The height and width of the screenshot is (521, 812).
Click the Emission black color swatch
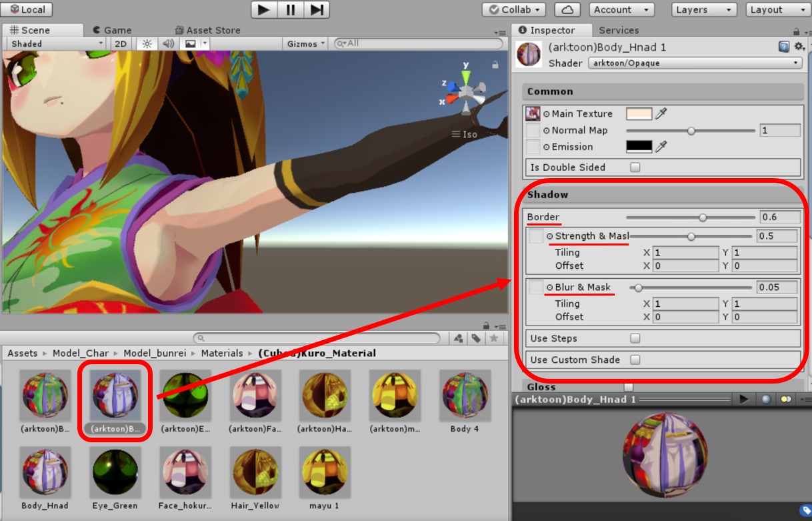[x=639, y=147]
